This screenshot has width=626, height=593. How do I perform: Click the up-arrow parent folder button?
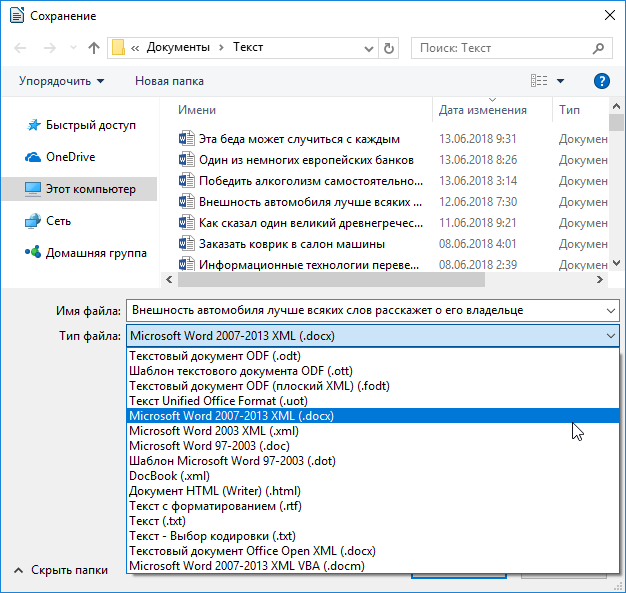(94, 47)
